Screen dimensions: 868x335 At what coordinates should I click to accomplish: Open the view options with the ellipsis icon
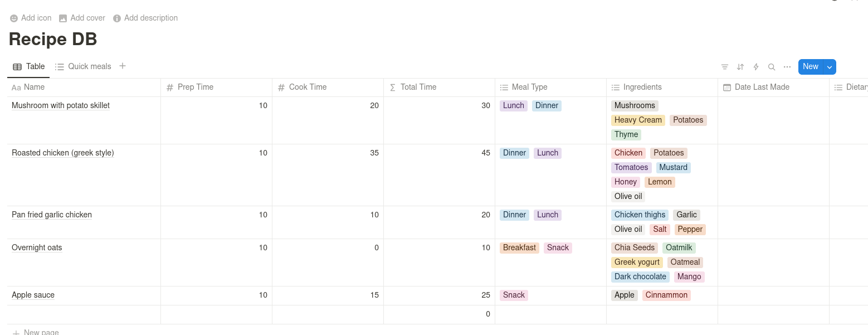pyautogui.click(x=787, y=66)
